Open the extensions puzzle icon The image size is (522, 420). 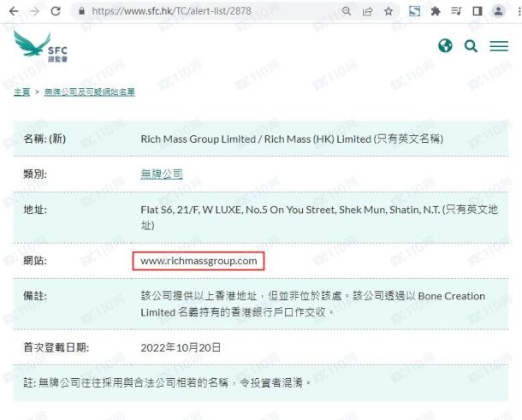point(436,12)
